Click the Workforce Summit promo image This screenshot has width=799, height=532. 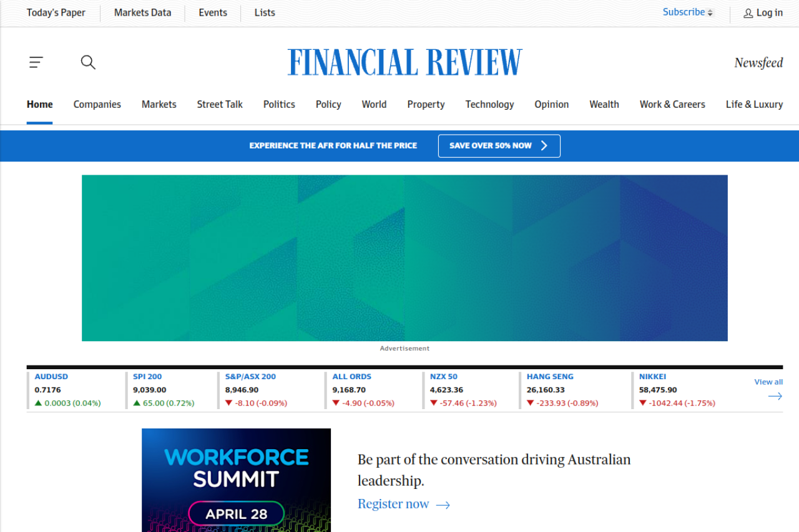236,480
